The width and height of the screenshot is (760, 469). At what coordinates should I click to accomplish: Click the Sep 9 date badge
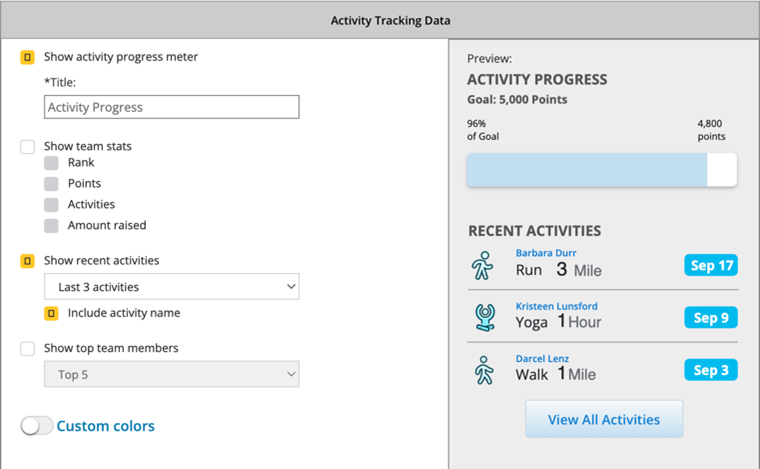711,318
